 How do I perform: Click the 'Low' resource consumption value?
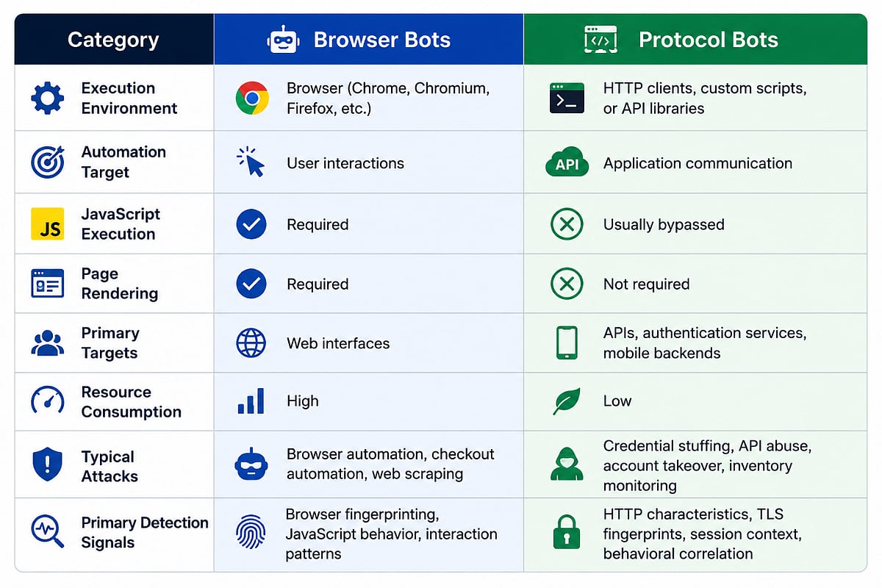617,401
